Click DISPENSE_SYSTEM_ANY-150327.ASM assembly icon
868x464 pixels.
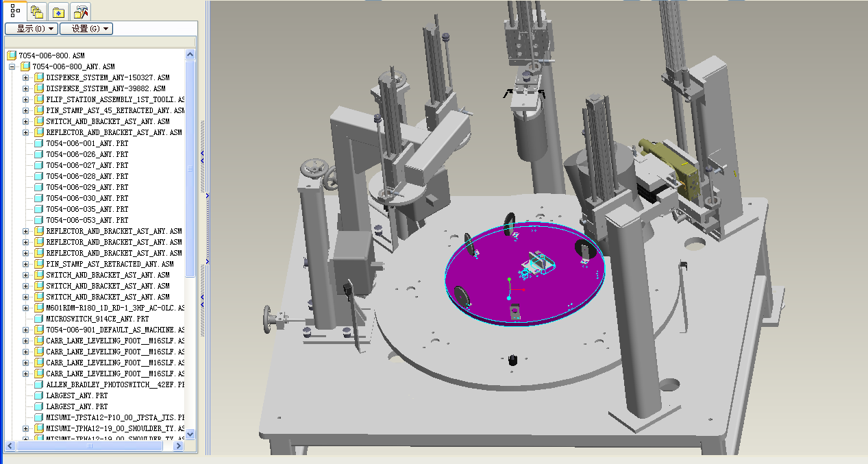39,77
